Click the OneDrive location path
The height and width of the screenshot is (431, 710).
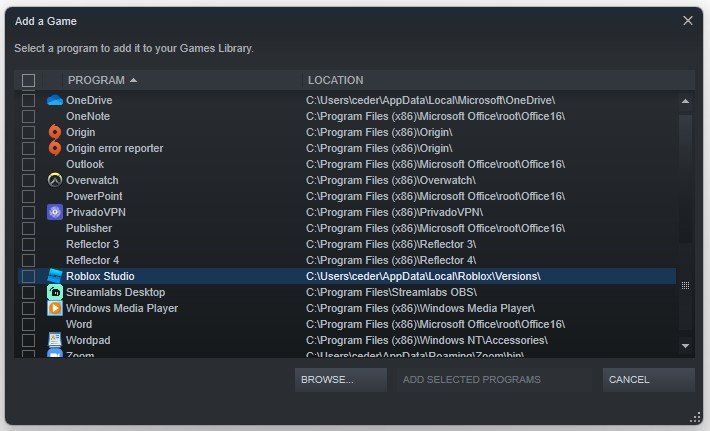[x=430, y=100]
